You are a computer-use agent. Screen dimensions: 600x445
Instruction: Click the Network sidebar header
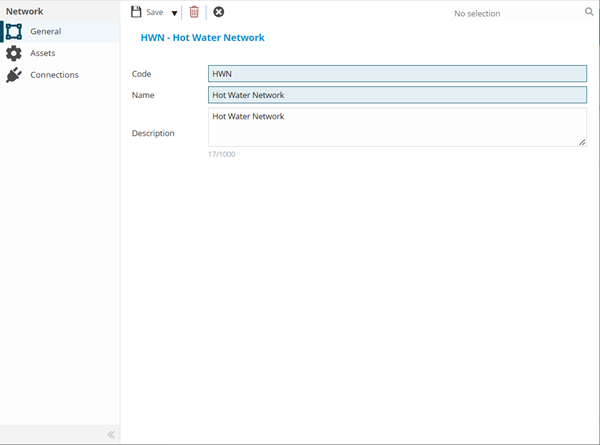coord(25,11)
